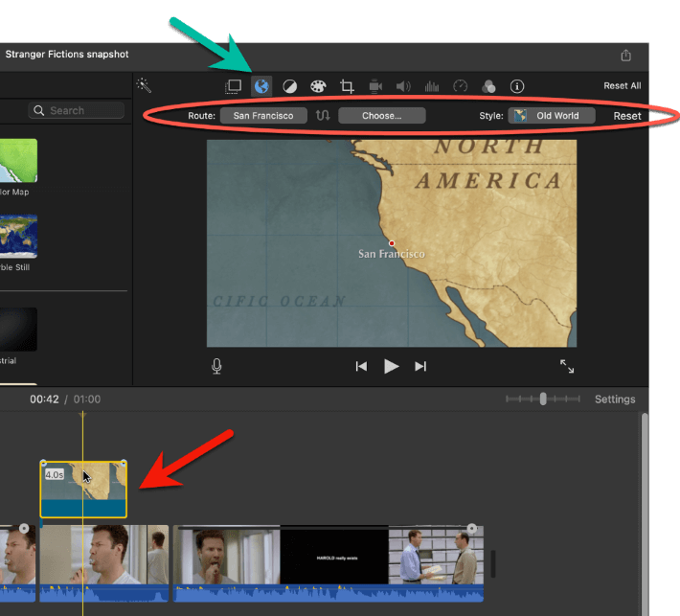The height and width of the screenshot is (616, 680).
Task: Swap the route start and end locations
Action: [x=323, y=115]
